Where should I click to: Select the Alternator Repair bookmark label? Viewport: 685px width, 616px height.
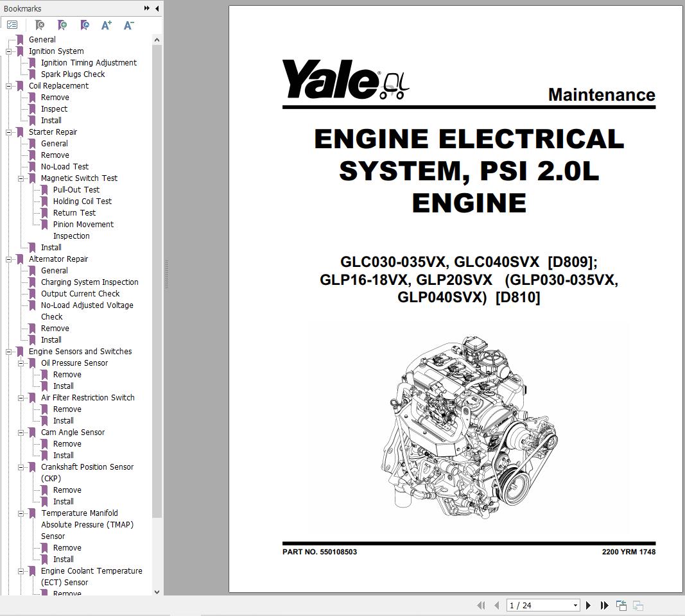click(x=58, y=259)
